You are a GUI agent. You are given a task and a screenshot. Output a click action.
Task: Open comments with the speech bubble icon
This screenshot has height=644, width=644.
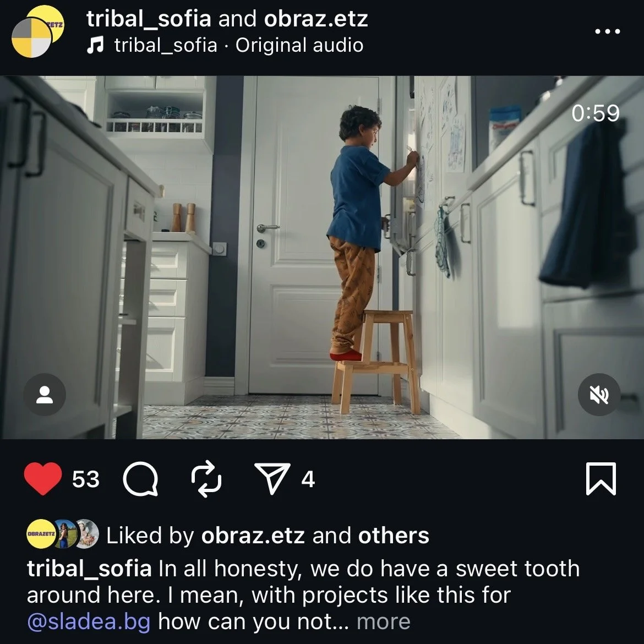tap(140, 479)
